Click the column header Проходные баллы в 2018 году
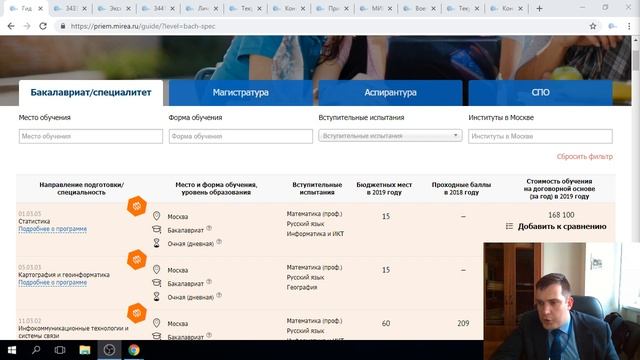Screen dimensions: 640x360 tap(461, 189)
